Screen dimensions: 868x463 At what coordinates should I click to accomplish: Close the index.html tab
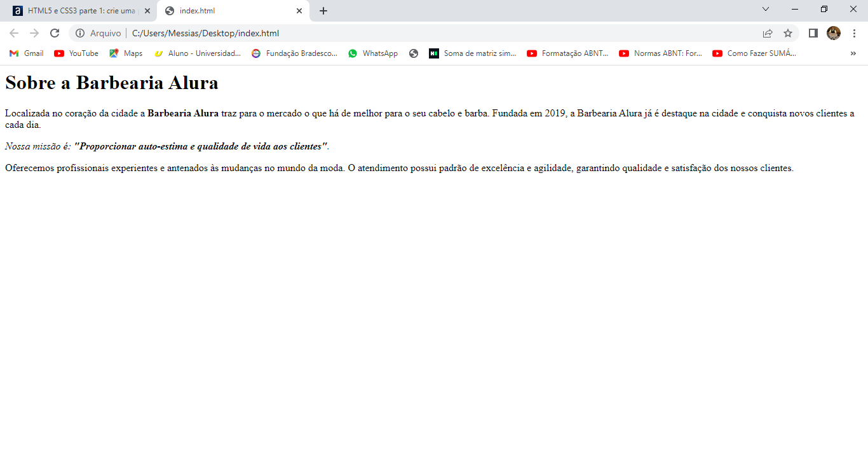[x=299, y=11]
